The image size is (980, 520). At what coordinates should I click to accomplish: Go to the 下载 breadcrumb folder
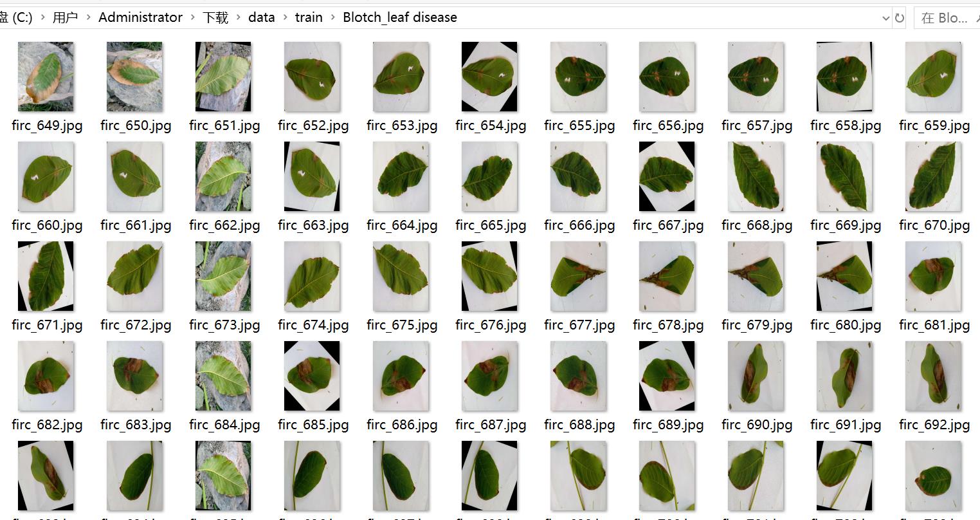tap(215, 17)
